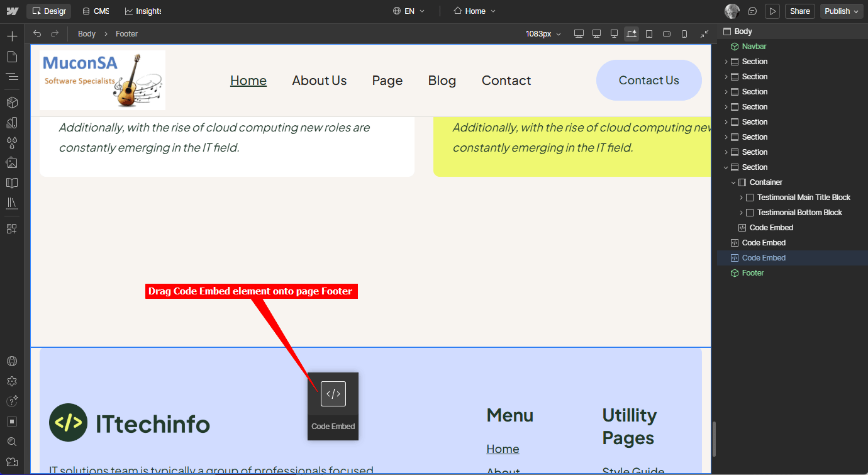Open the Variables droplets panel
The height and width of the screenshot is (475, 868).
pos(12,143)
